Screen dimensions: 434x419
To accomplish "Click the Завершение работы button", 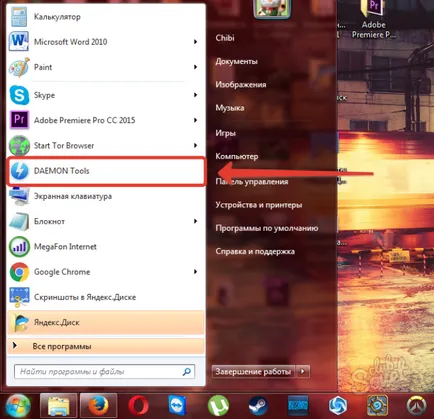I will point(253,371).
